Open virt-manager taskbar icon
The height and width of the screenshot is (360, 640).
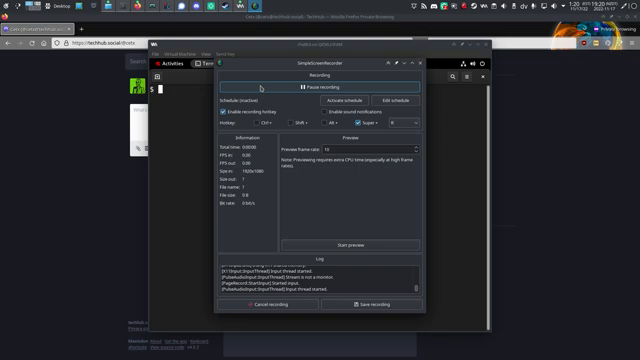tap(240, 6)
